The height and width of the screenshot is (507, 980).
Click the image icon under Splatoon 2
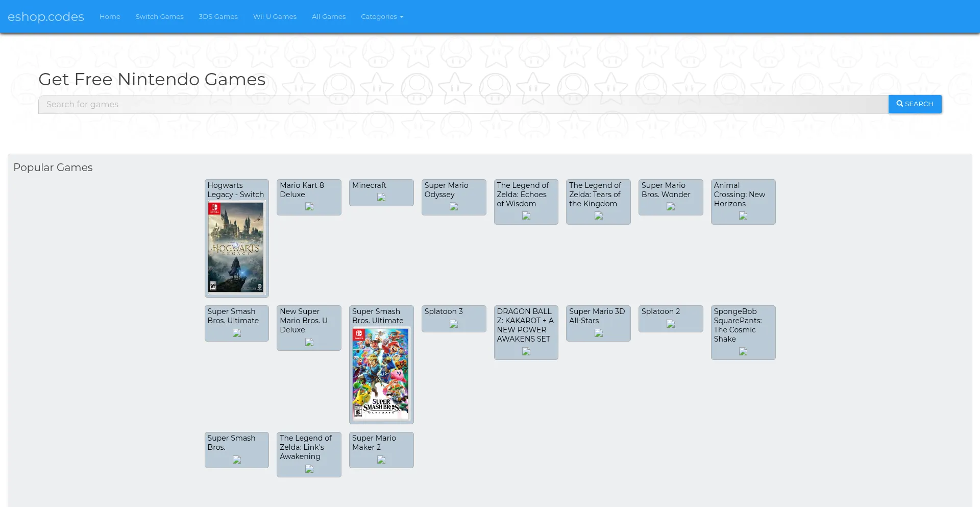tap(671, 324)
